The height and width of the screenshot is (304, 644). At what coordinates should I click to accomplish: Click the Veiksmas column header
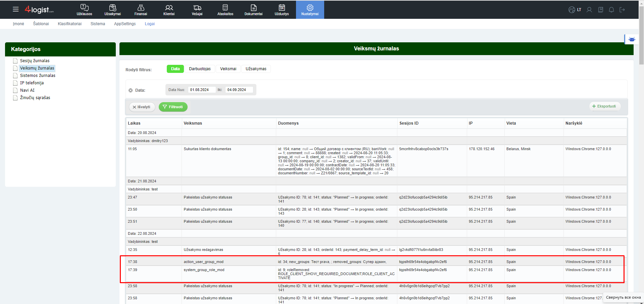(229, 123)
